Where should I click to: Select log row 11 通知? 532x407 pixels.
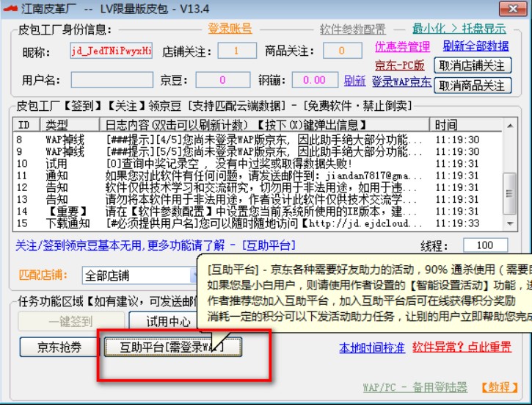pyautogui.click(x=257, y=176)
